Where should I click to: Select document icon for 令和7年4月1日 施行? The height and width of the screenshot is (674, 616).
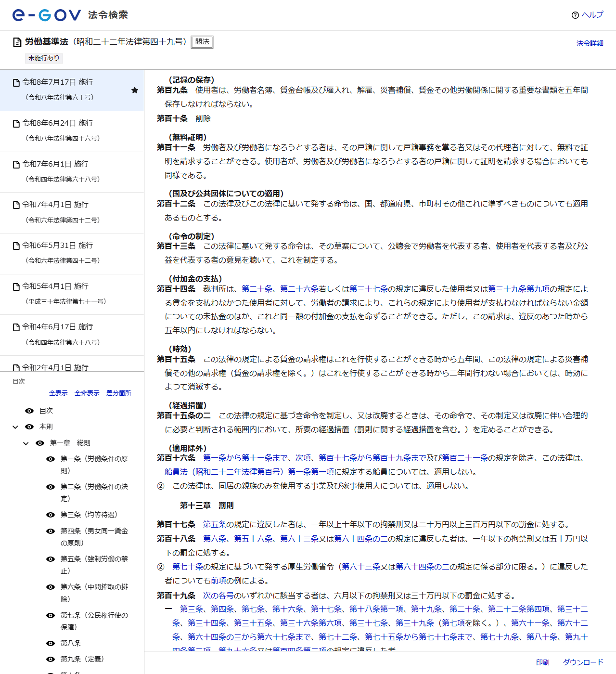16,205
